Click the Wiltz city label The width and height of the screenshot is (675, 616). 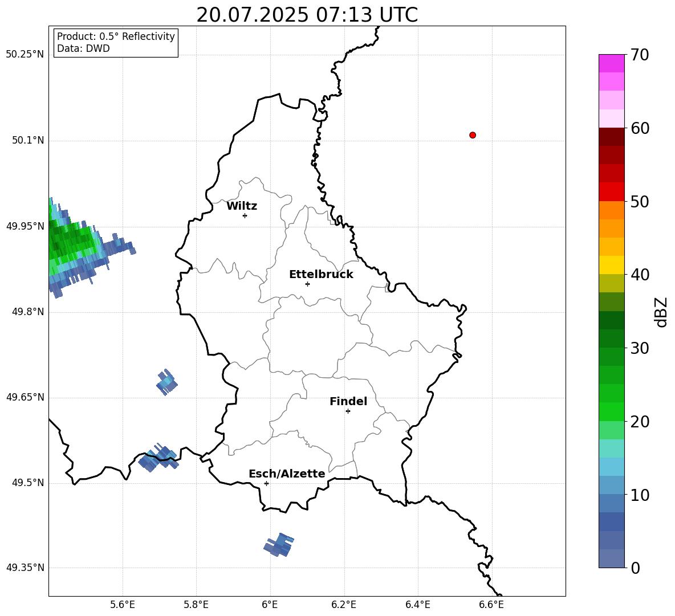(242, 206)
